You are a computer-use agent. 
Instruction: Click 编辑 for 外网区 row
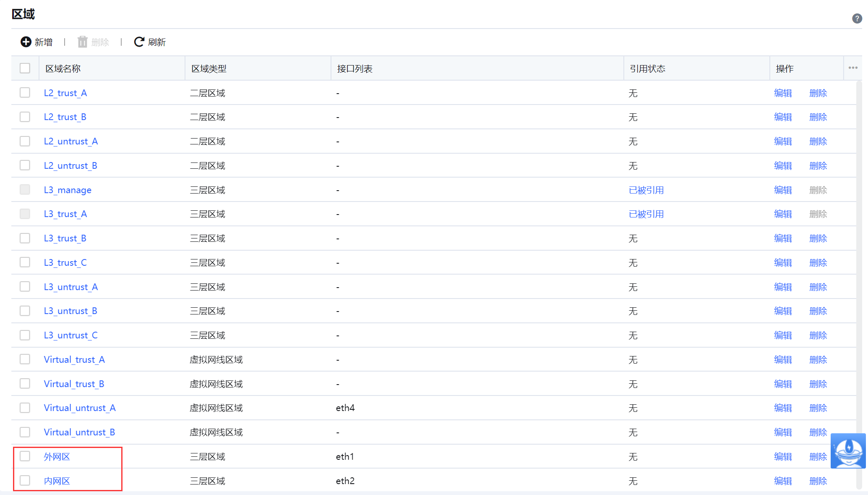pos(783,456)
